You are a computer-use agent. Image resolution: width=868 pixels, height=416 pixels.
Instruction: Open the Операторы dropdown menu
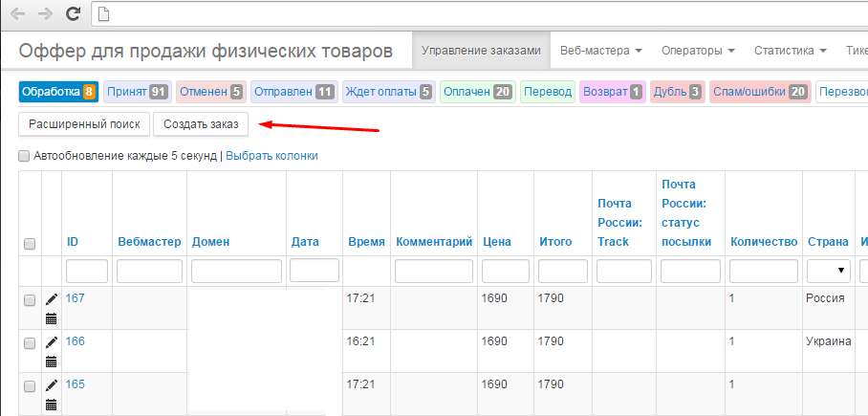coord(697,50)
